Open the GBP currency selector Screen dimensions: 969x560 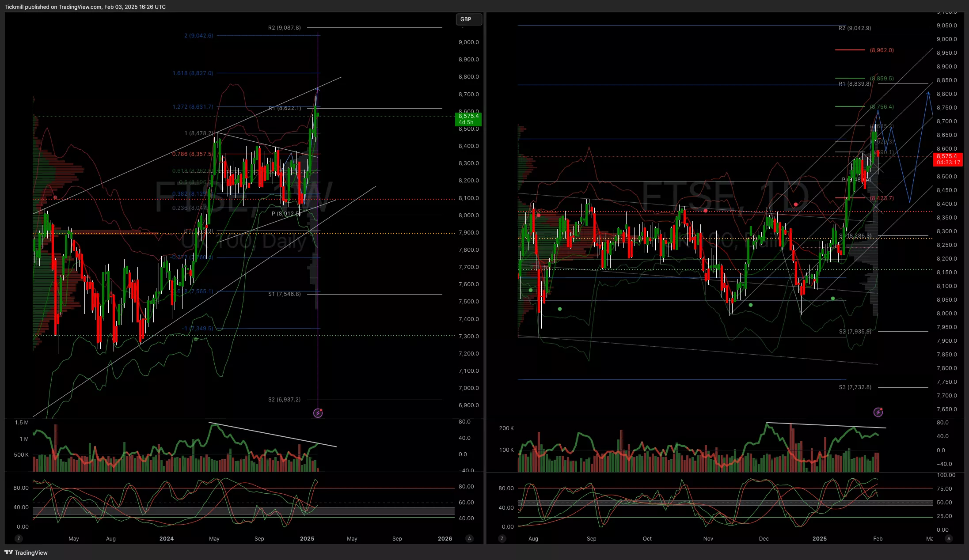pyautogui.click(x=468, y=19)
